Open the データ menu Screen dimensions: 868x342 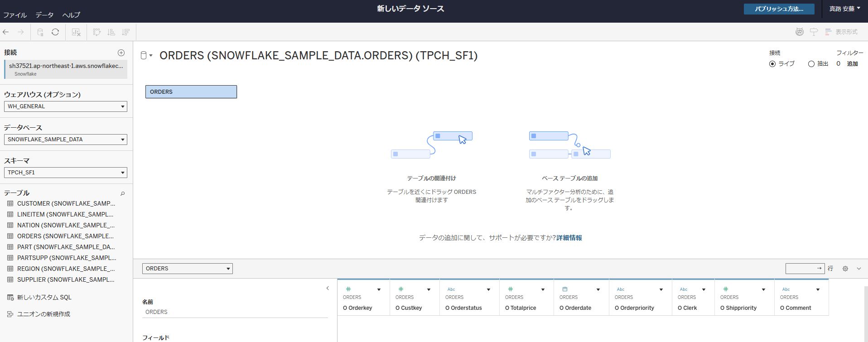pyautogui.click(x=45, y=15)
